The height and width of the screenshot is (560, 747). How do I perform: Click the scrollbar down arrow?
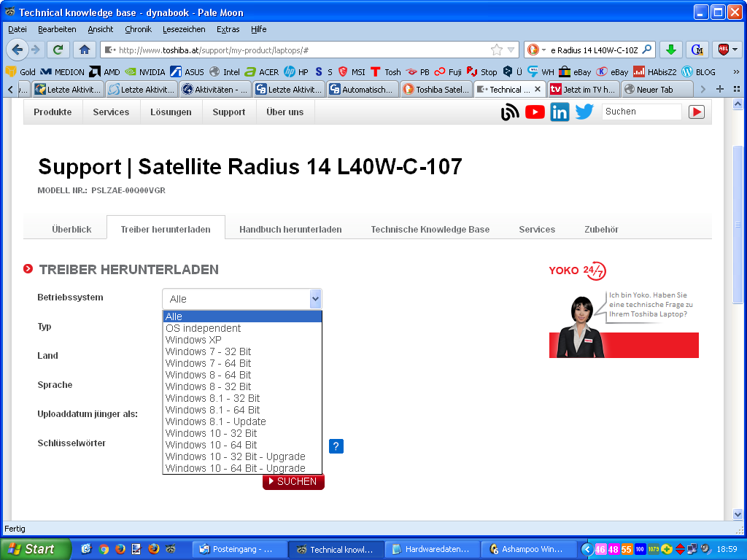click(738, 514)
